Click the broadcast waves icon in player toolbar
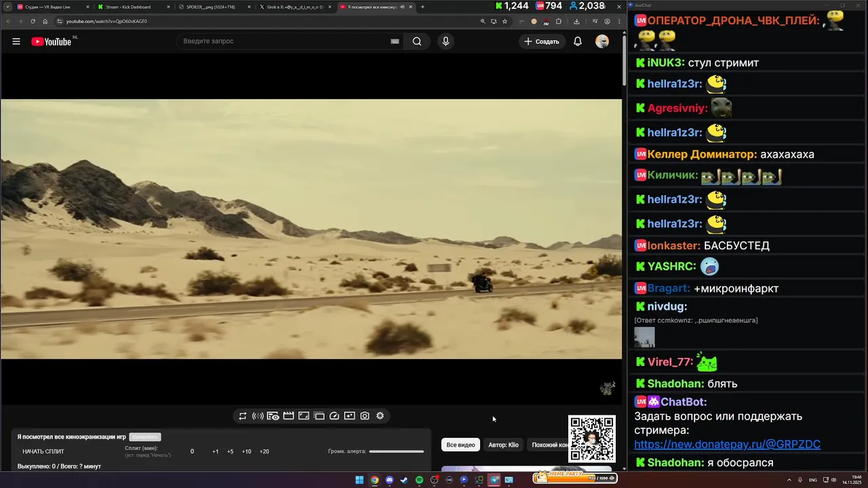The width and height of the screenshot is (868, 488). [x=258, y=416]
